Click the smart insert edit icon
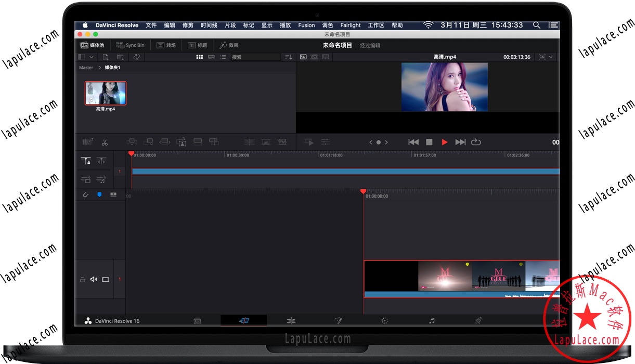 point(132,141)
